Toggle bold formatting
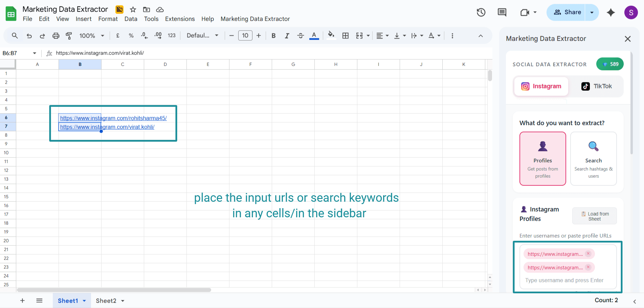Viewport: 644px width, 308px height. pos(273,36)
